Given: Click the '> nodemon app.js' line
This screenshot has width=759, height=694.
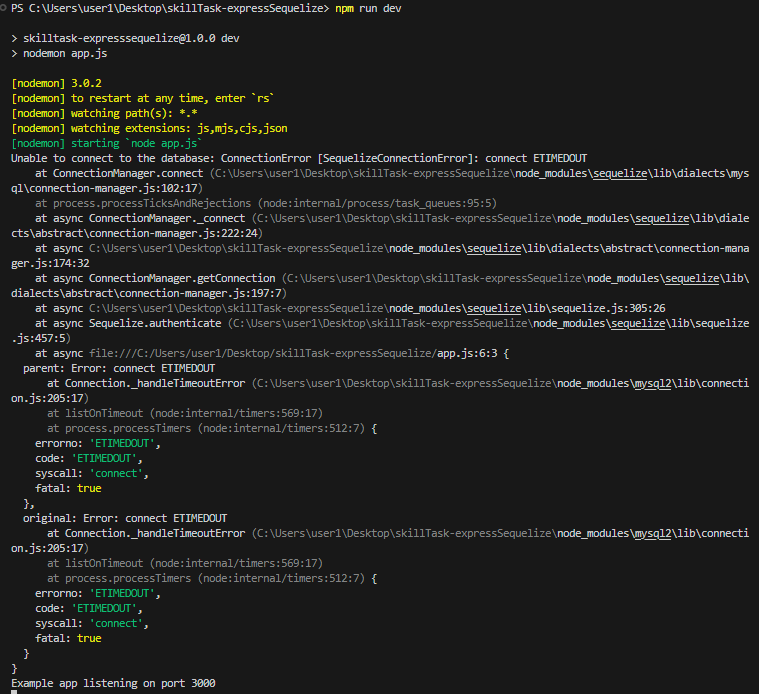Looking at the screenshot, I should click(x=60, y=53).
